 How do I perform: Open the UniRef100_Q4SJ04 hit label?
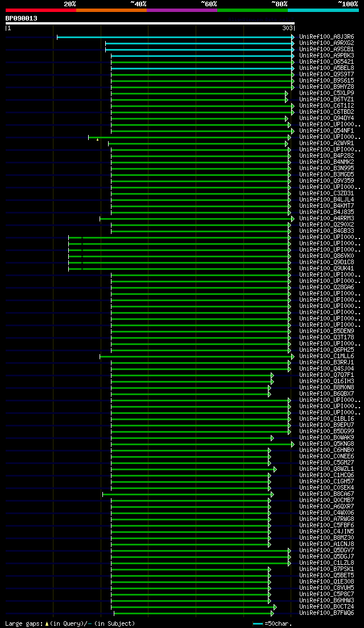pos(326,370)
